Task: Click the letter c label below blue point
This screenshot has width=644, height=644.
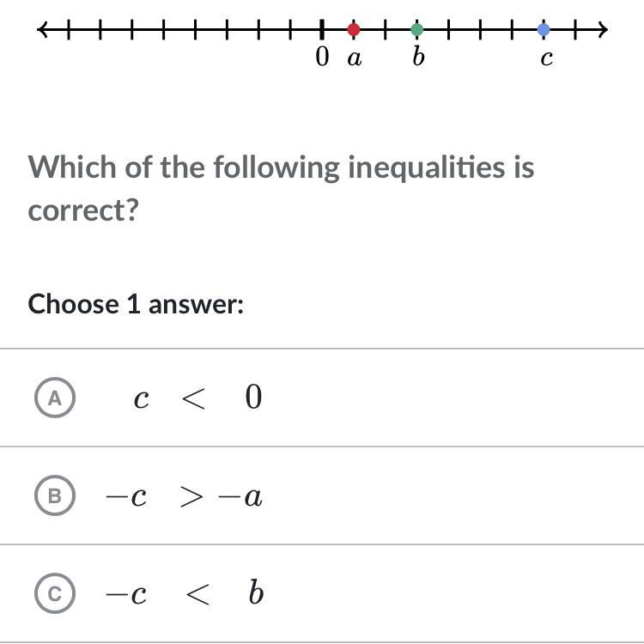Action: pos(546,58)
